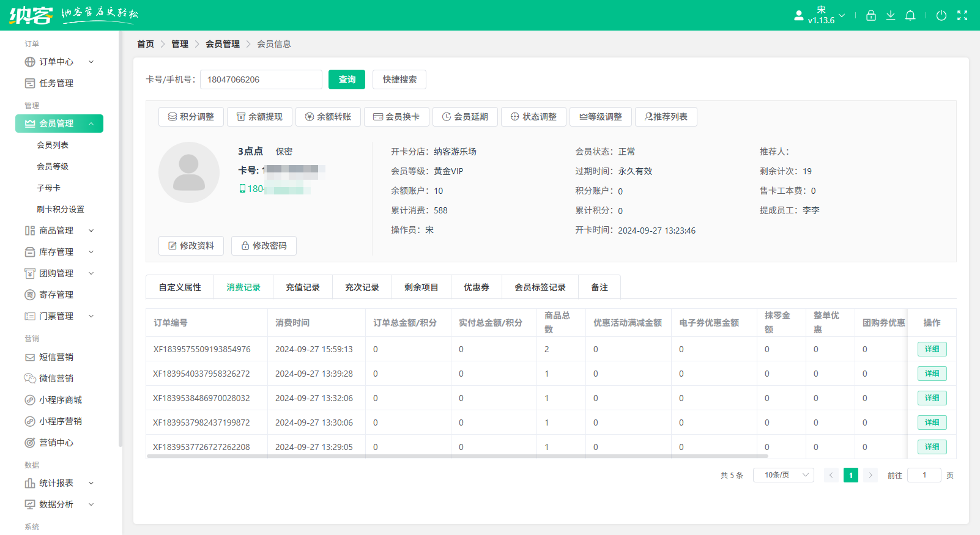Click the download icon in top bar
The width and height of the screenshot is (980, 535).
(x=891, y=15)
